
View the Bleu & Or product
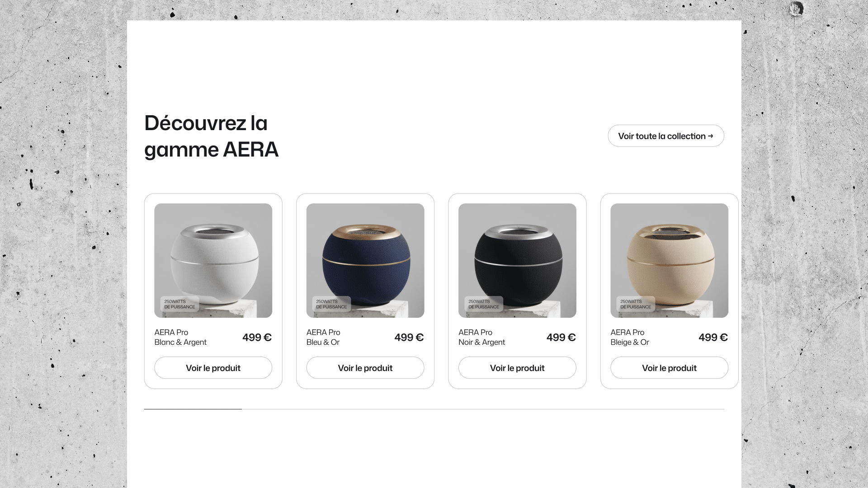click(365, 368)
